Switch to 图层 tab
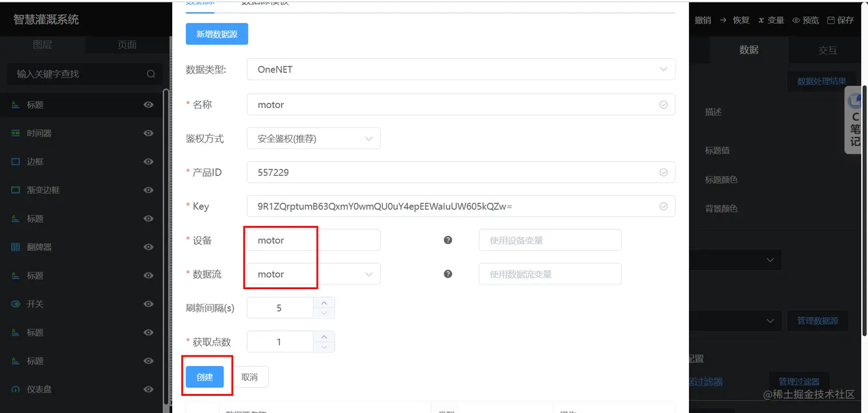The image size is (868, 413). 42,45
